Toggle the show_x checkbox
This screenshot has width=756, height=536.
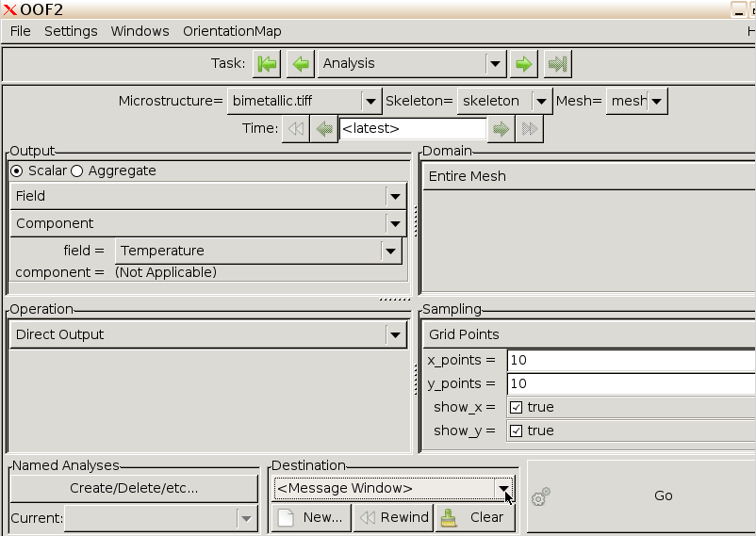516,408
